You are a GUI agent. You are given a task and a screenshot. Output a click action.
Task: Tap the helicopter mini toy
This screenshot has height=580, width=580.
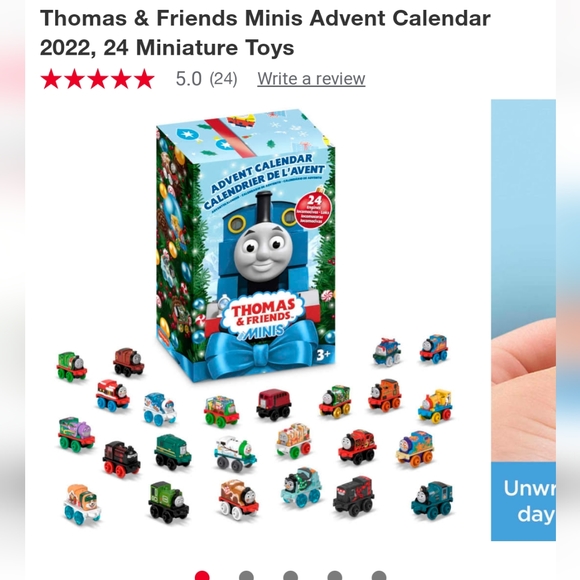[387, 352]
